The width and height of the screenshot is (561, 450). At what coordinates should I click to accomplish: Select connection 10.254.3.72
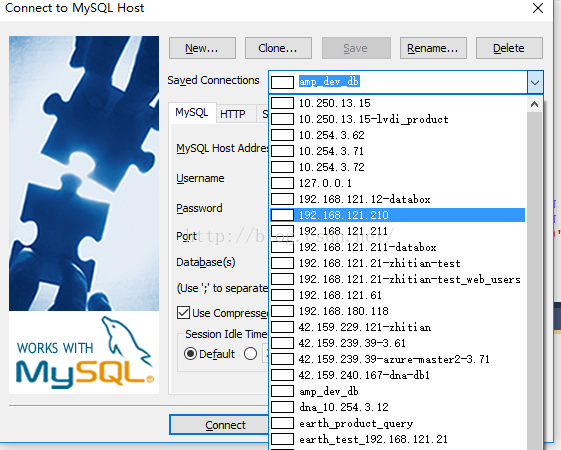(397, 167)
